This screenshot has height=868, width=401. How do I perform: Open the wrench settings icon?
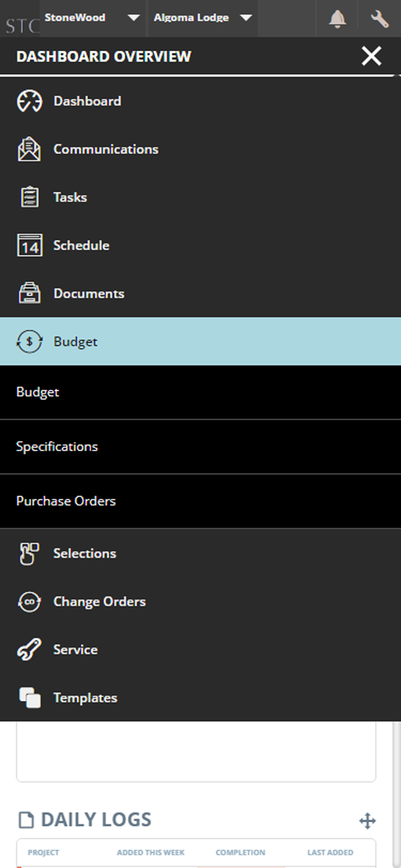coord(380,19)
